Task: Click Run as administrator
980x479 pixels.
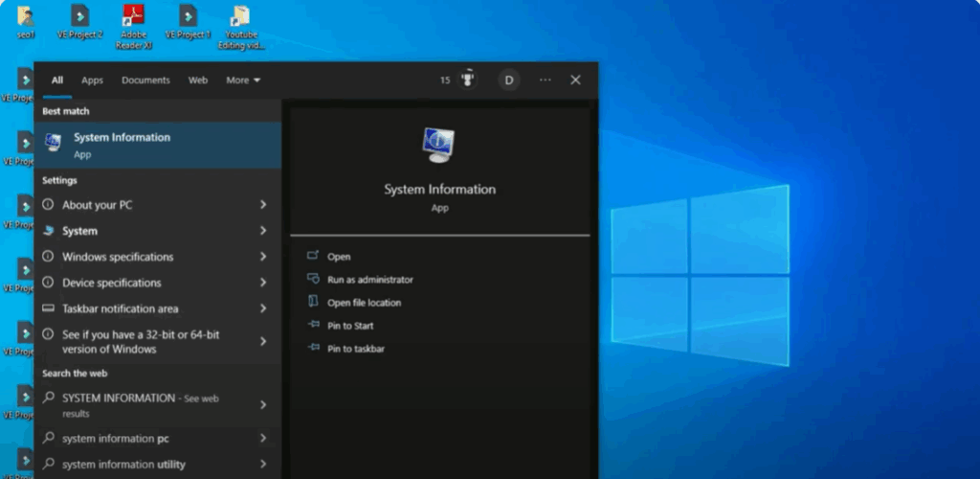Action: [x=369, y=280]
